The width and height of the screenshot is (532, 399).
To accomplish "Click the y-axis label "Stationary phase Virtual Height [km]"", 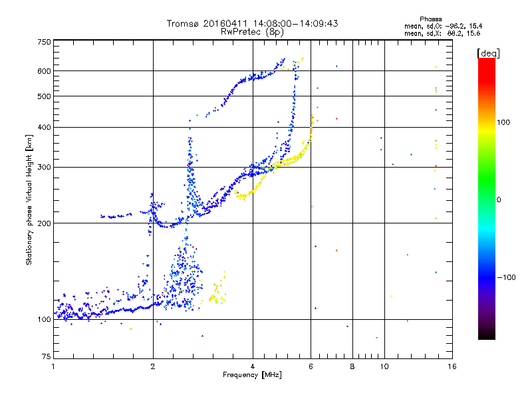I will pyautogui.click(x=29, y=200).
